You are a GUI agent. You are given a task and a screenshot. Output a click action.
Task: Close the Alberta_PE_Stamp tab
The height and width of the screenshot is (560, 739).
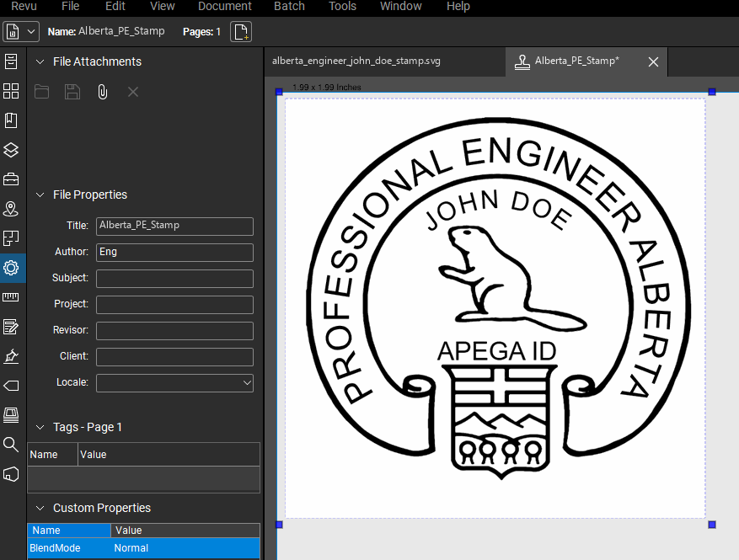(x=653, y=61)
